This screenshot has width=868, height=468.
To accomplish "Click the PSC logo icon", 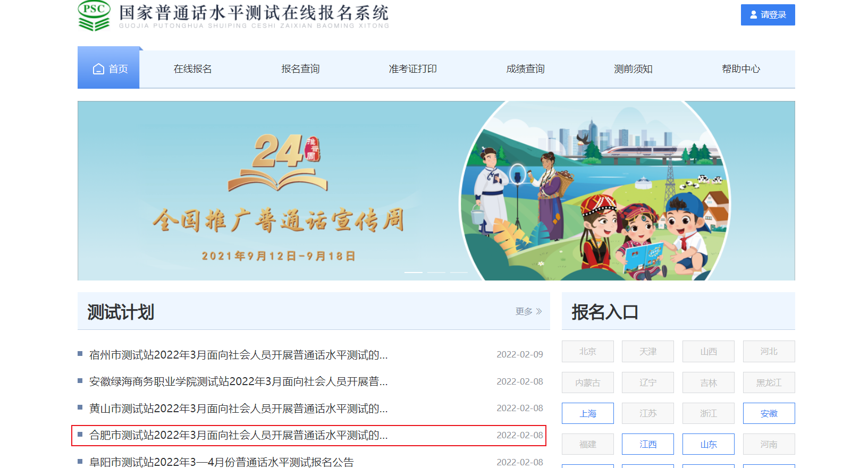I will (x=94, y=15).
